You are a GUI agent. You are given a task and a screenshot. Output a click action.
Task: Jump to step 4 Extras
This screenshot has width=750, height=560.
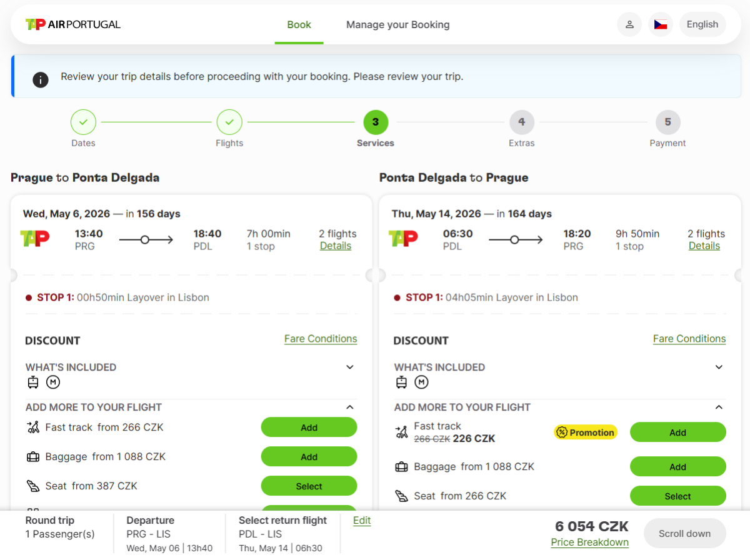[x=521, y=122]
